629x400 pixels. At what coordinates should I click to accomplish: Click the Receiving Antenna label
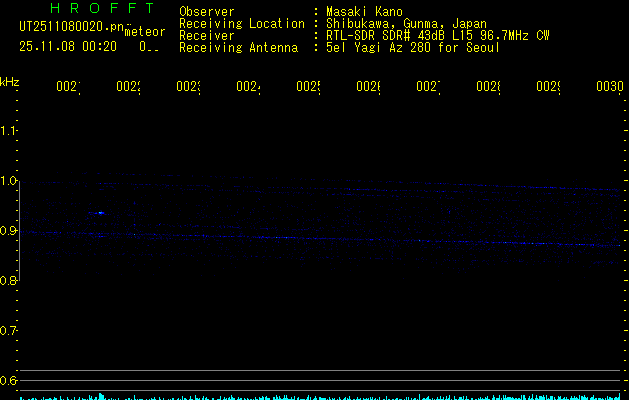[x=238, y=47]
